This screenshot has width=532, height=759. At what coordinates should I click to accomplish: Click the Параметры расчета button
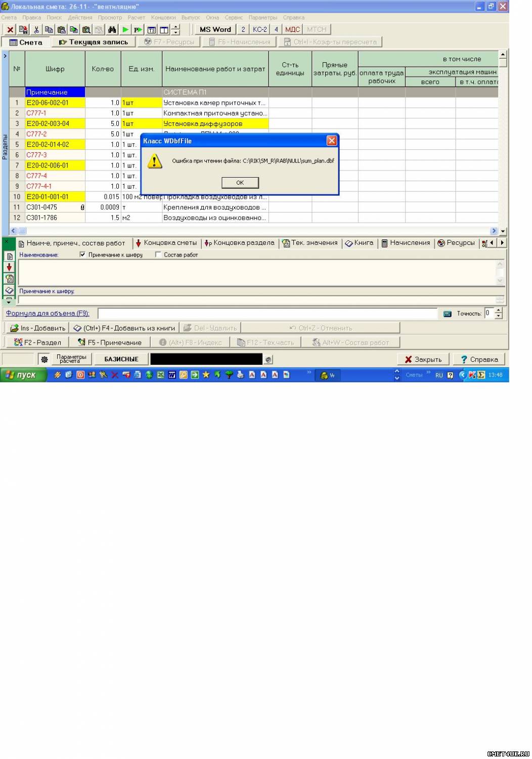(x=71, y=359)
